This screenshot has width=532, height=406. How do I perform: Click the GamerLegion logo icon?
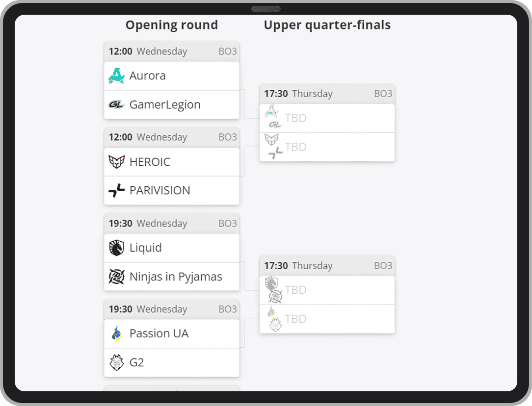coord(116,104)
